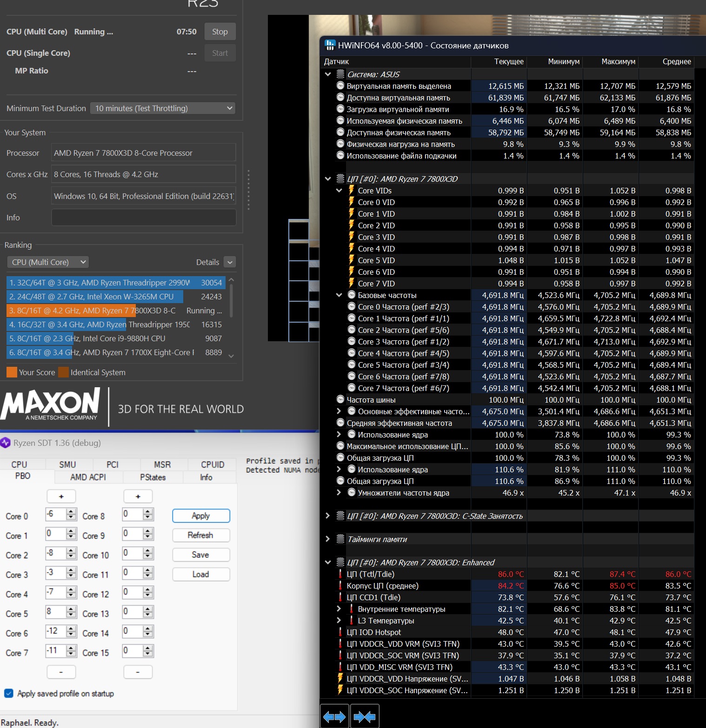The height and width of the screenshot is (728, 706).
Task: Click the Максимум column header in HWiNFO
Action: pyautogui.click(x=611, y=61)
